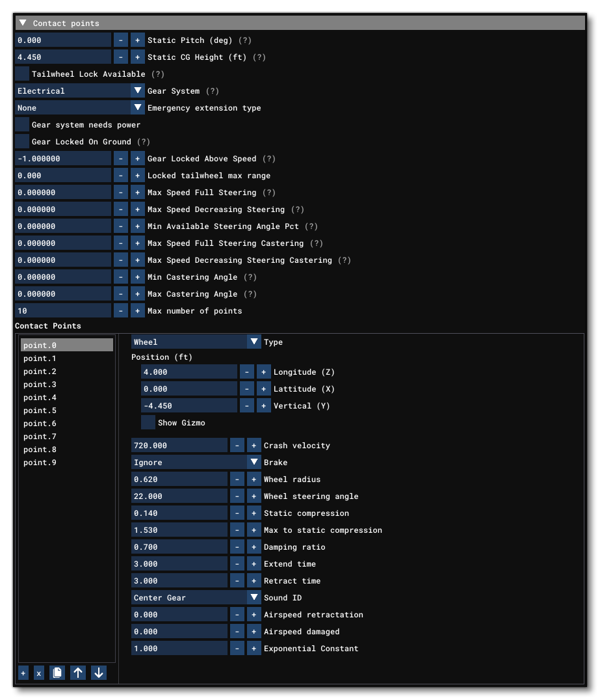
Task: Increment Max number of points
Action: coord(137,310)
